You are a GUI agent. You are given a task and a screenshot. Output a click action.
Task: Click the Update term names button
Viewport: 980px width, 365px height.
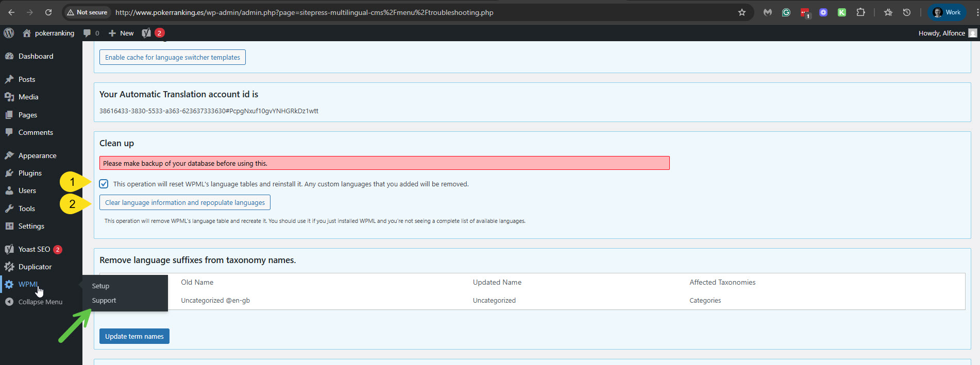coord(134,336)
